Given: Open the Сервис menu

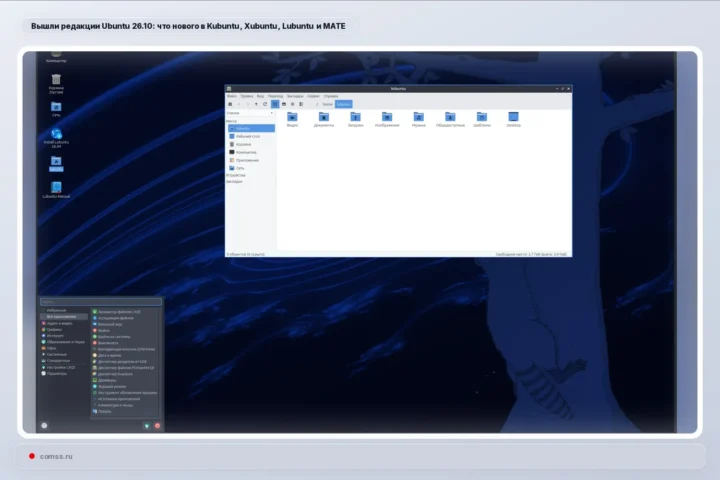Looking at the screenshot, I should (314, 96).
